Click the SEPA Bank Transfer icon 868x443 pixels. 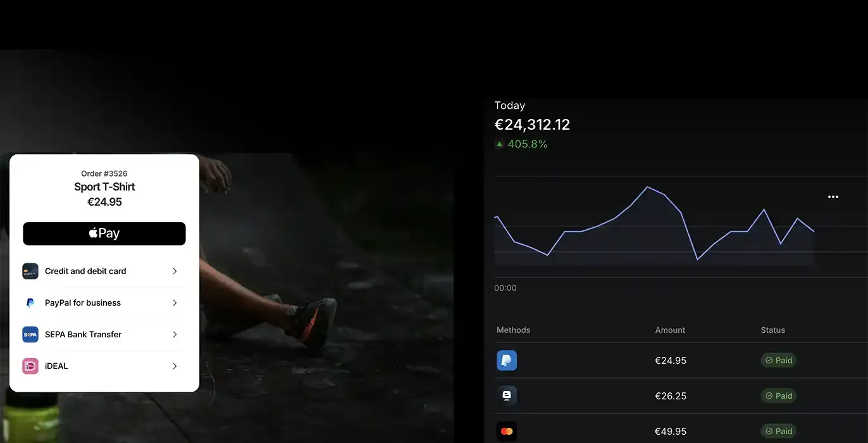pyautogui.click(x=30, y=334)
